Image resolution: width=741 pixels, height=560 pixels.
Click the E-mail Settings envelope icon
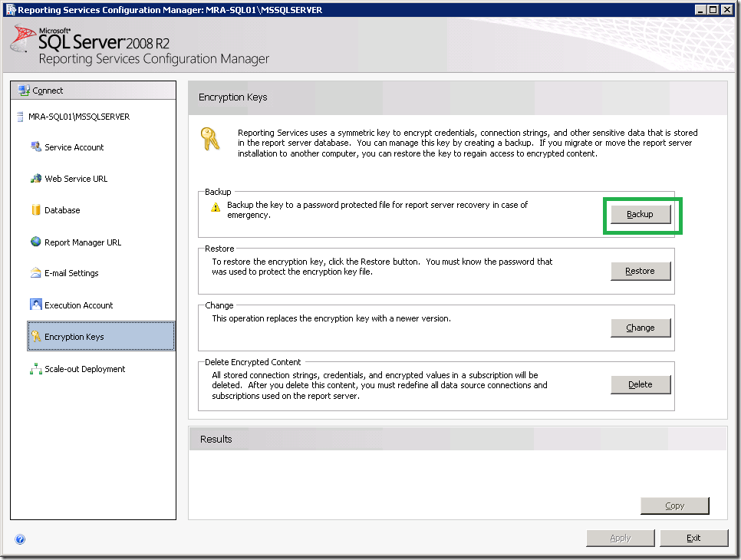[x=35, y=273]
